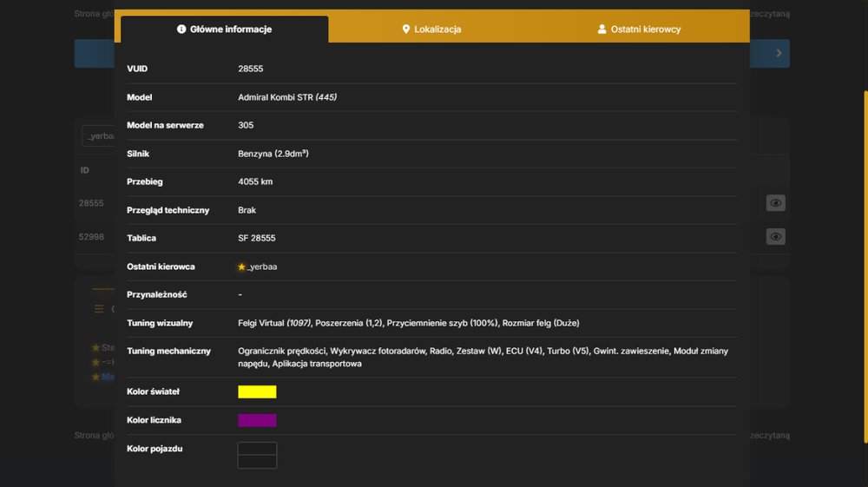Viewport: 868px width, 487px height.
Task: Switch to the Lokalizacja tab
Action: (x=431, y=30)
